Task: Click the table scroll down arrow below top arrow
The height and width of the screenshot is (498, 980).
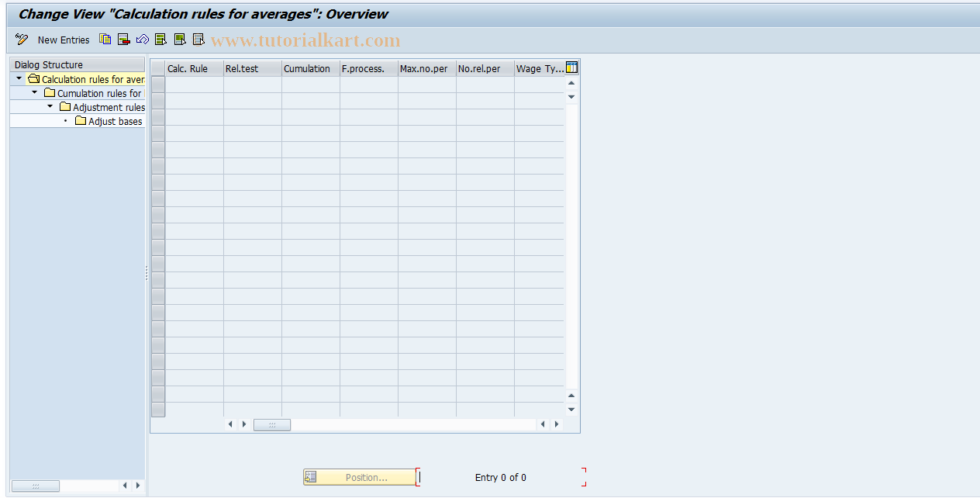Action: 571,97
